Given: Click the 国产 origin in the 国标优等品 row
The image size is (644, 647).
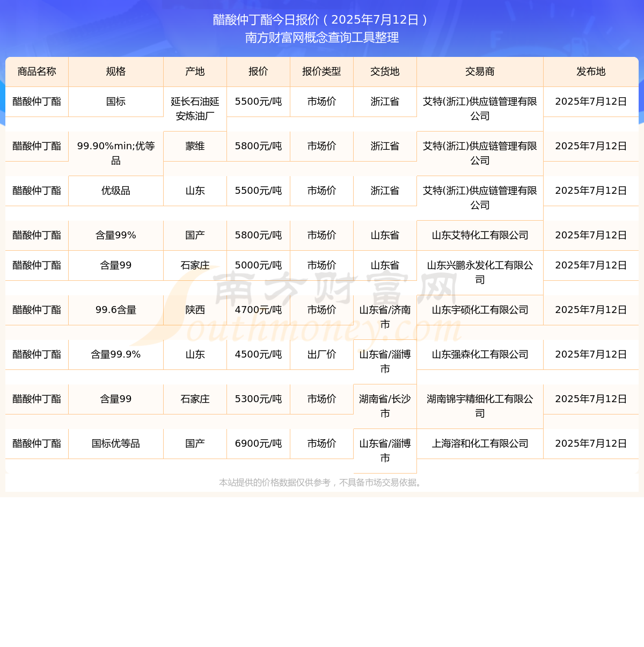Looking at the screenshot, I should pyautogui.click(x=195, y=444).
